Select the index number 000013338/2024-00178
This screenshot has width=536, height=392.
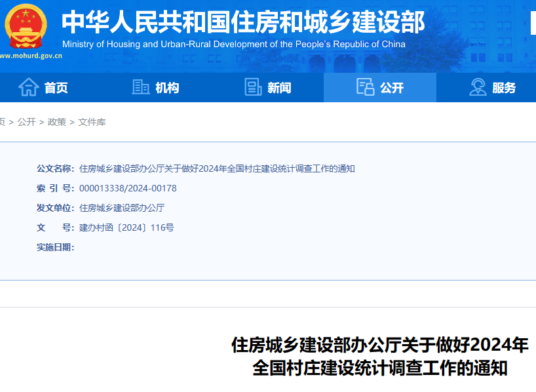128,189
